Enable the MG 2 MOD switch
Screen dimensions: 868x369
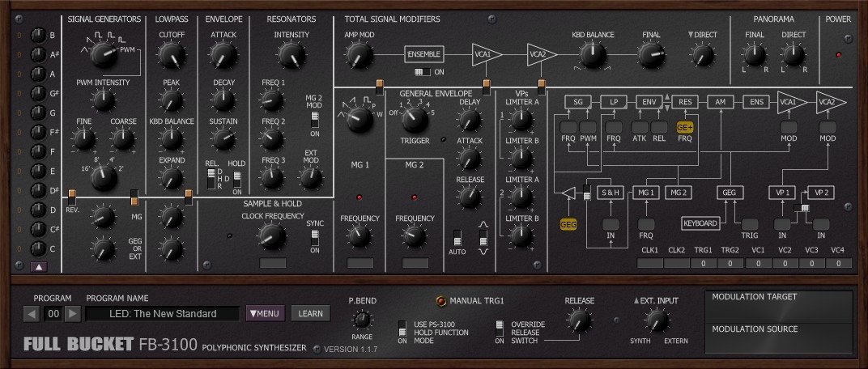pyautogui.click(x=315, y=121)
